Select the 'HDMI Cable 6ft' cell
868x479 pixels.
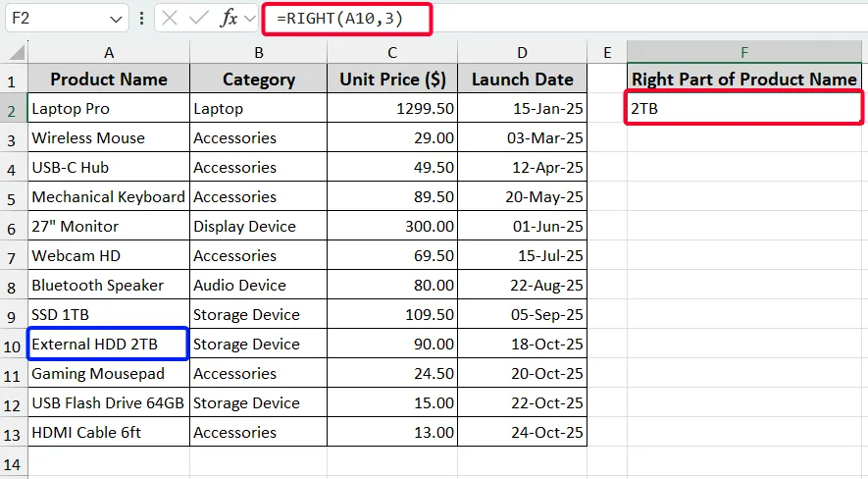pos(109,431)
